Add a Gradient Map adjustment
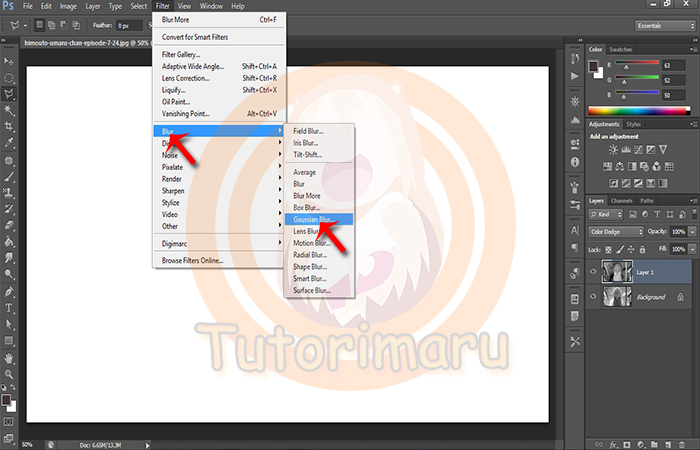700x450 pixels. (663, 183)
